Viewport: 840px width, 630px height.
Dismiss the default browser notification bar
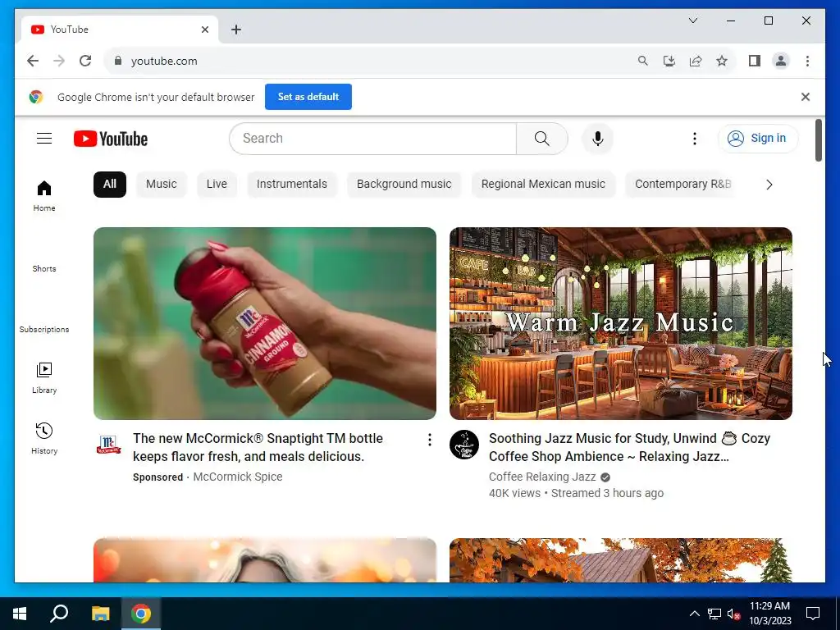click(x=806, y=97)
